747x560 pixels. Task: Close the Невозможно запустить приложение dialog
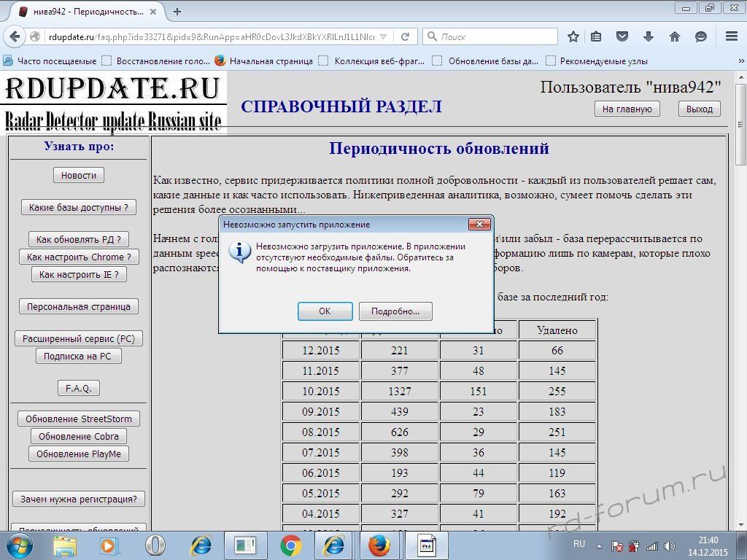click(479, 224)
